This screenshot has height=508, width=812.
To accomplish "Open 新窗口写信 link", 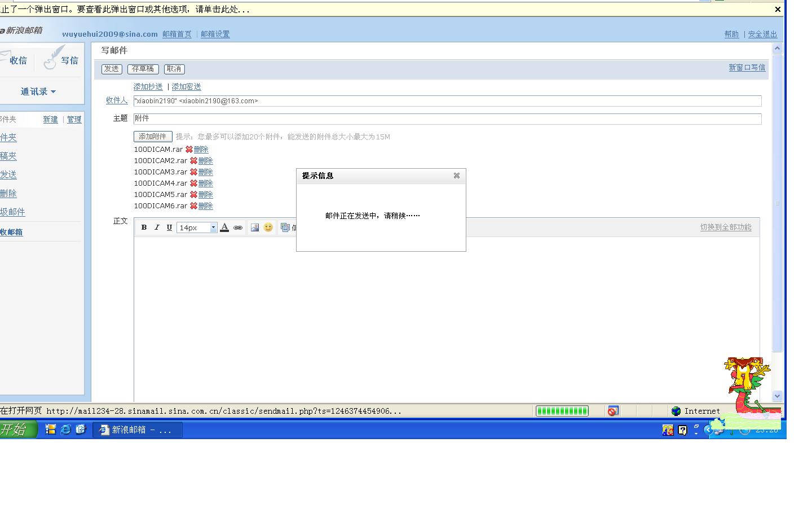I will tap(747, 68).
